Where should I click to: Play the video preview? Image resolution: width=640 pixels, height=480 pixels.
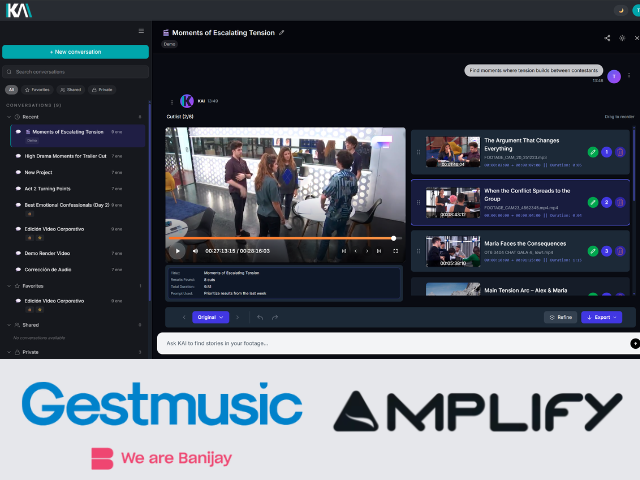click(x=178, y=251)
